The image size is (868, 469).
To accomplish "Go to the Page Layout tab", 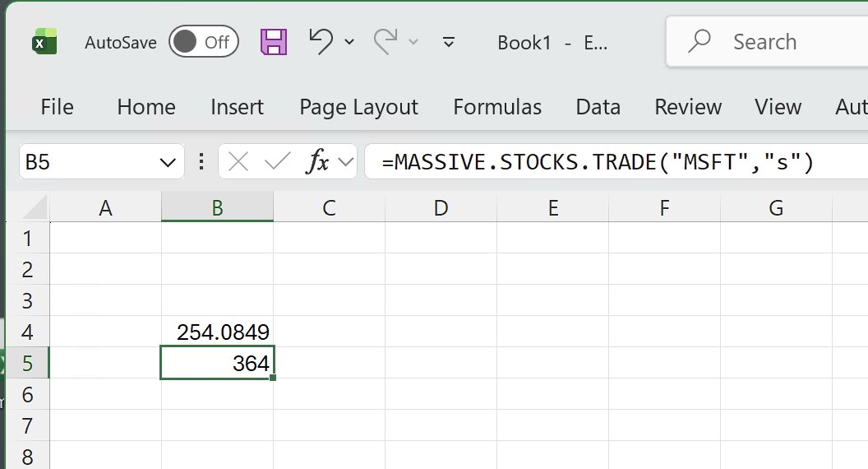I will click(358, 106).
